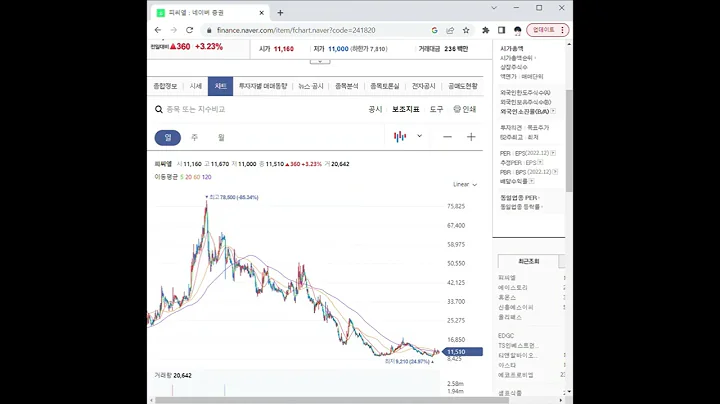Open the 시세 tab

(x=196, y=86)
